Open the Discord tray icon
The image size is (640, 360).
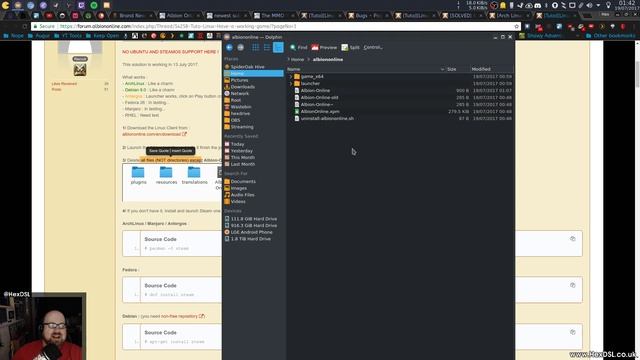(x=538, y=5)
